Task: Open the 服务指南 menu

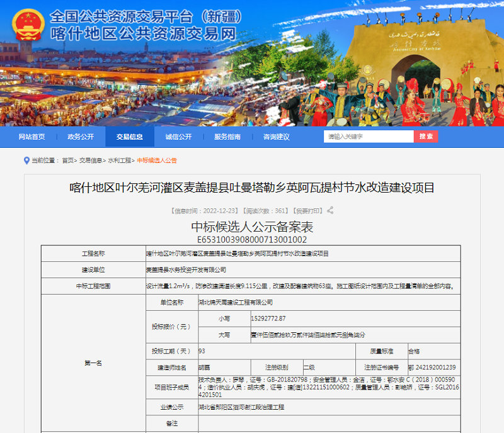Action: 227,137
